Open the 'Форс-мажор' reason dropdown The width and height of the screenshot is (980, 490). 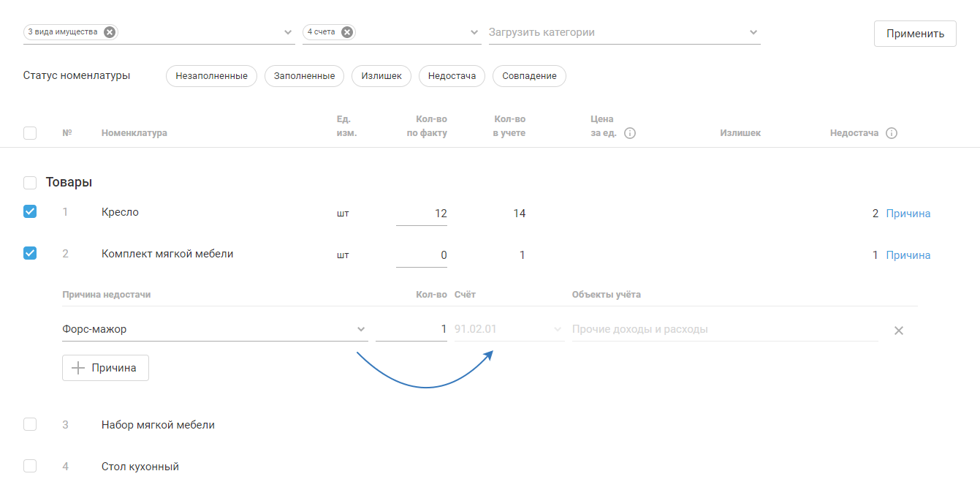click(361, 329)
